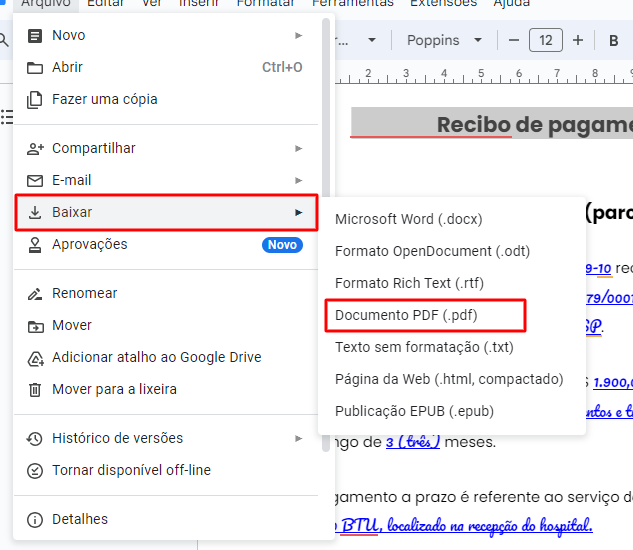Click linked text "localizado na recepção do hospital"
633x550 pixels.
click(x=490, y=525)
